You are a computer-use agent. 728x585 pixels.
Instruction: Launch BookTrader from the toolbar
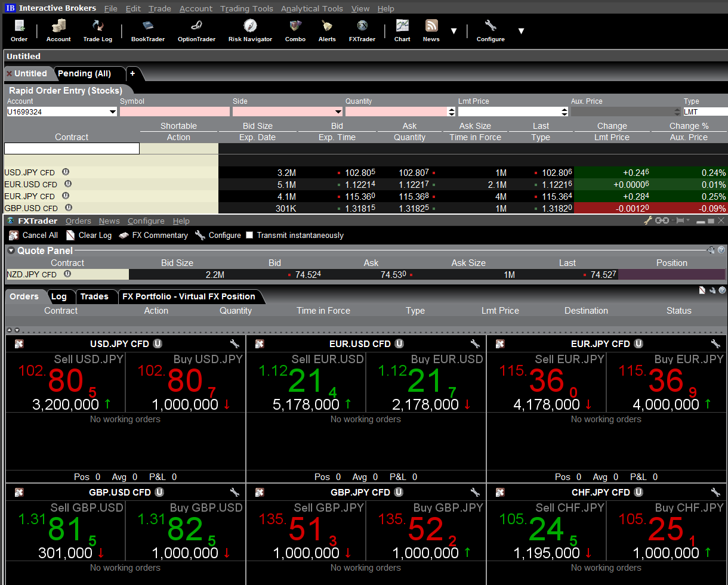(148, 30)
